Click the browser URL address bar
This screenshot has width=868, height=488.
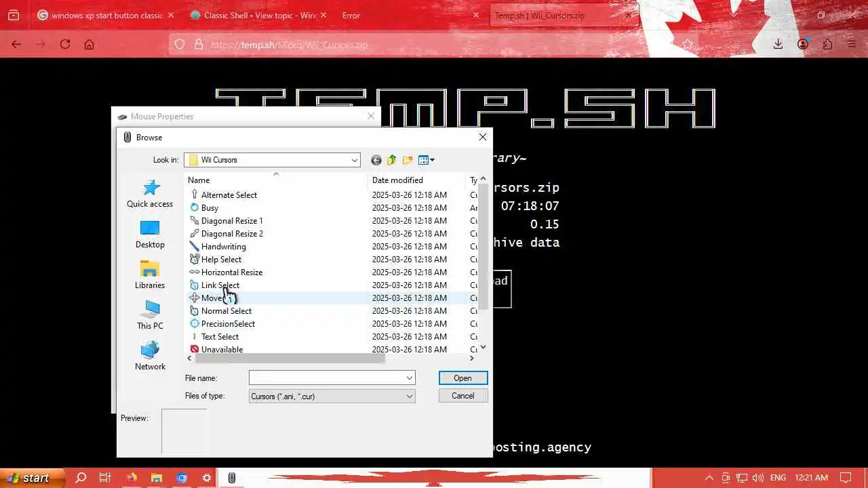pos(434,44)
